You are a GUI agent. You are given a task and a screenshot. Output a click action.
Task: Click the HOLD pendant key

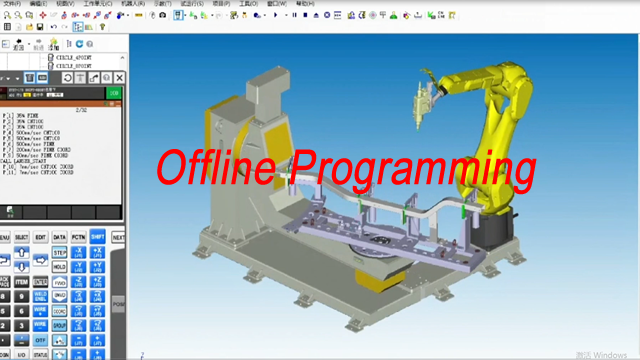point(60,267)
